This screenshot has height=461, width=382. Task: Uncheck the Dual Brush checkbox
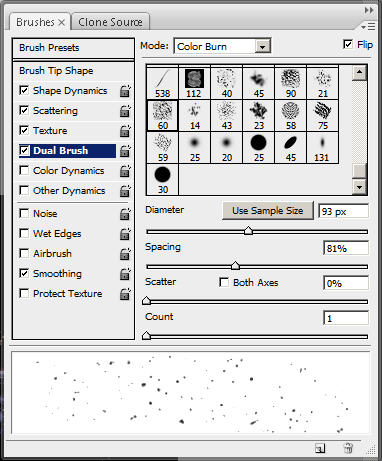(24, 150)
